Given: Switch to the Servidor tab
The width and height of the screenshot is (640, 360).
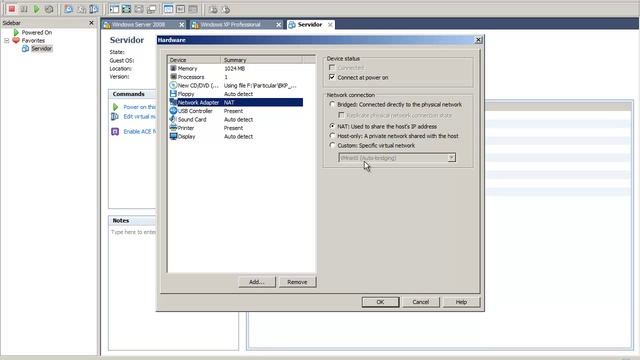Looking at the screenshot, I should coord(309,24).
